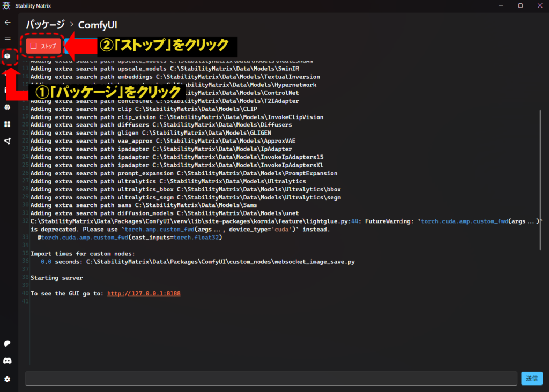Click the log line ending in Models\GLIGEN
Screen dimensions: 549x392
151,133
